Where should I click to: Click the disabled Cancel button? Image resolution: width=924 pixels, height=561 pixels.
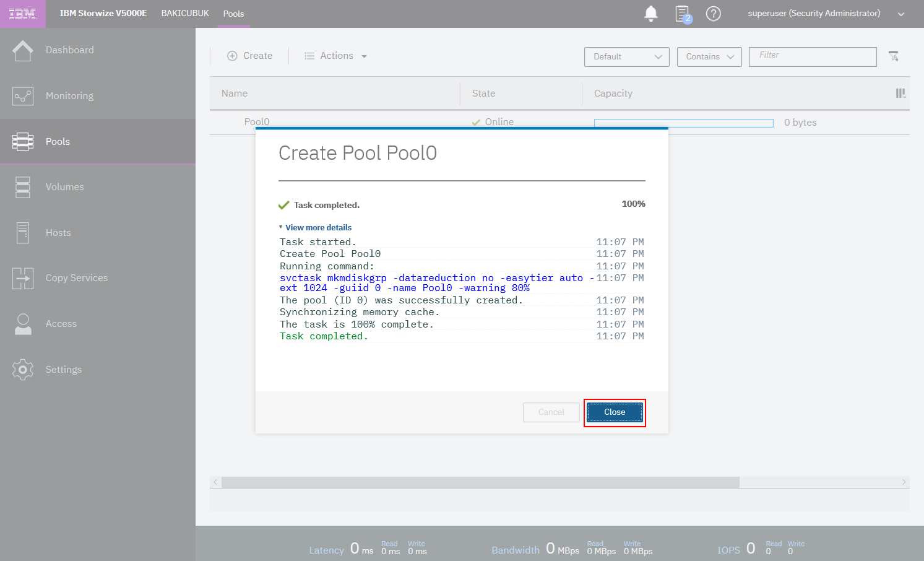pyautogui.click(x=551, y=412)
